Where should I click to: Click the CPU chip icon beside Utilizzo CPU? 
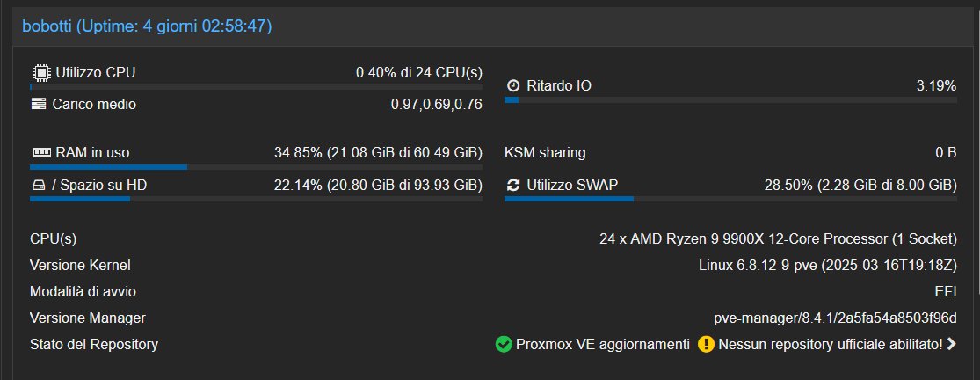40,72
